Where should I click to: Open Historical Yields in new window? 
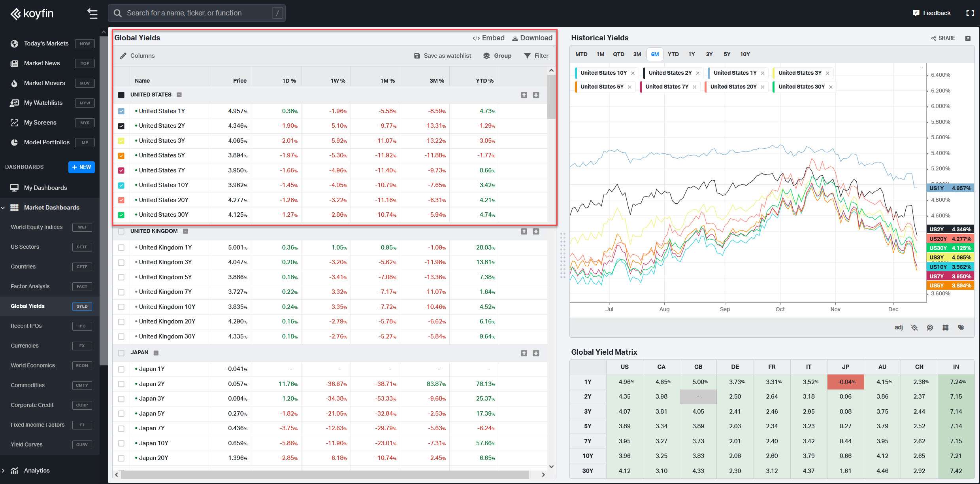[968, 38]
